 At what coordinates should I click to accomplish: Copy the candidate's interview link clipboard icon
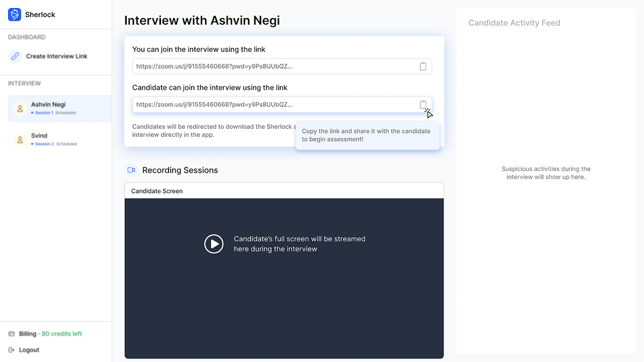[x=423, y=105]
